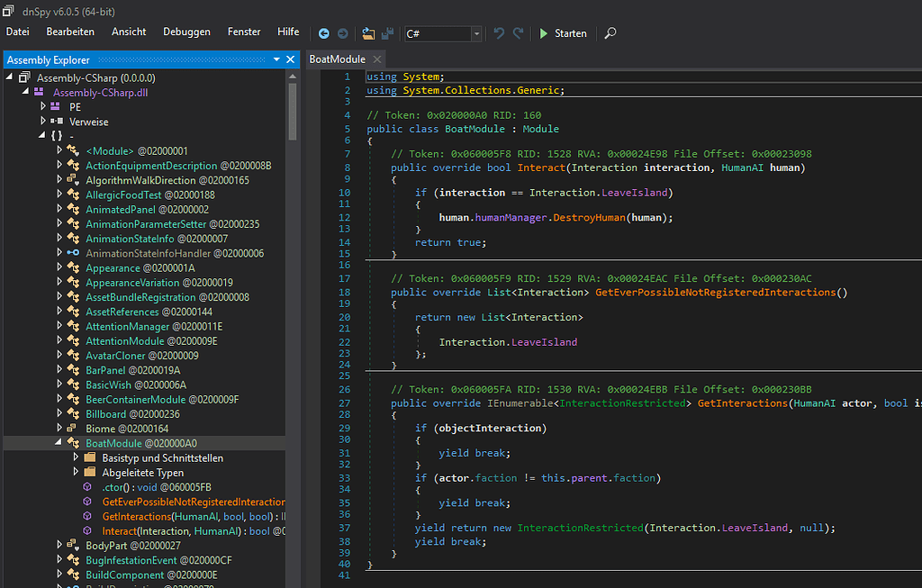Expand Basistyp und Schnittstellen
The width and height of the screenshot is (922, 588).
75,457
